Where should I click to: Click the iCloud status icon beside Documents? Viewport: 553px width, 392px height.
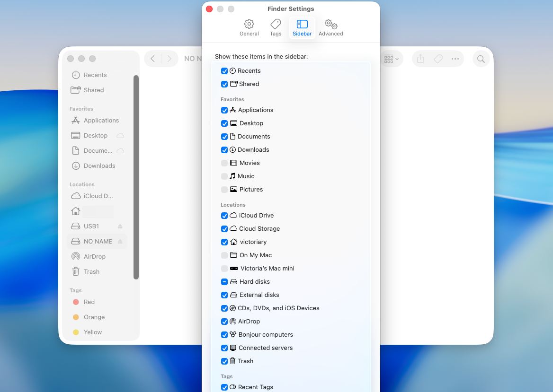coord(120,151)
